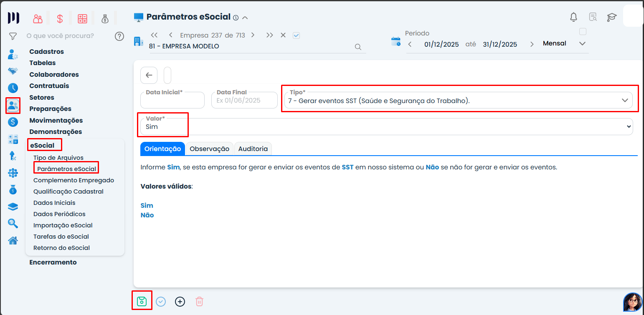This screenshot has height=315, width=644.
Task: Select the stacked layers sidebar icon
Action: (13, 207)
